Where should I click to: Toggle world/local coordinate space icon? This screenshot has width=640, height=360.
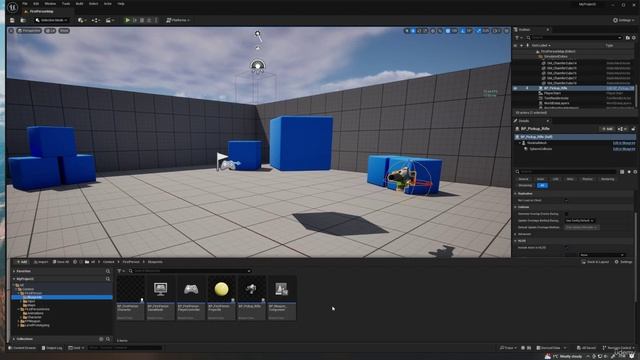pyautogui.click(x=433, y=31)
